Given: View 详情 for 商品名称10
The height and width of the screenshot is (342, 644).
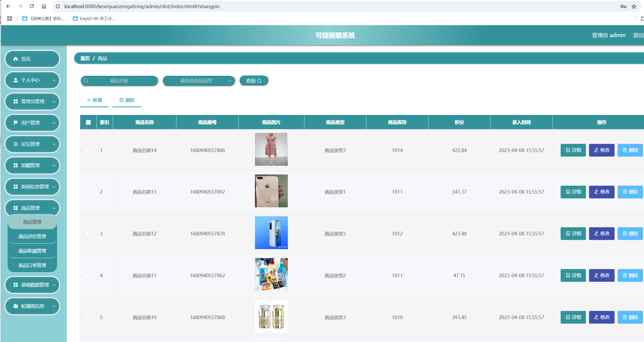Looking at the screenshot, I should [x=573, y=317].
